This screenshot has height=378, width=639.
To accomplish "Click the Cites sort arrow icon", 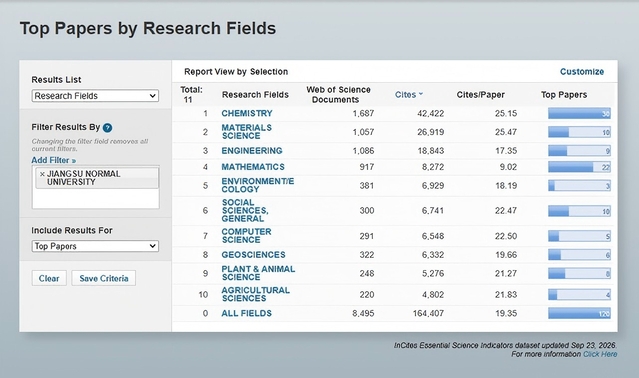I will (x=421, y=94).
